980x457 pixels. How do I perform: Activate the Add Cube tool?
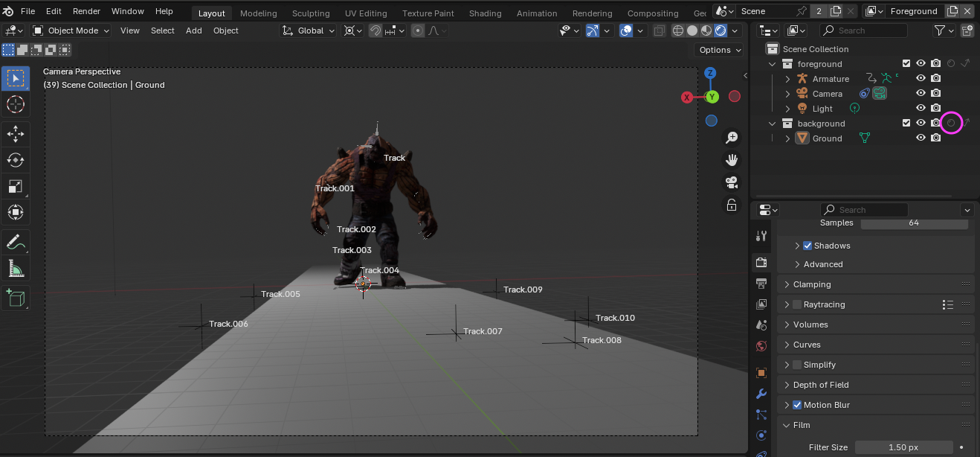pyautogui.click(x=15, y=298)
